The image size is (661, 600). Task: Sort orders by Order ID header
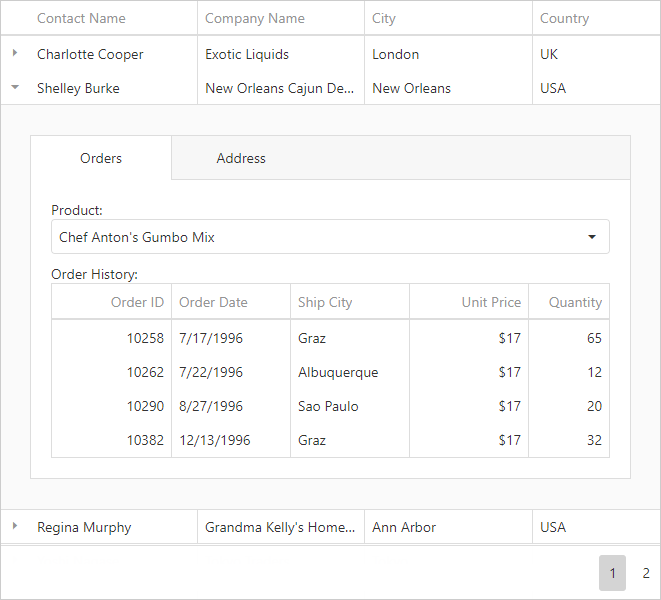click(x=137, y=302)
